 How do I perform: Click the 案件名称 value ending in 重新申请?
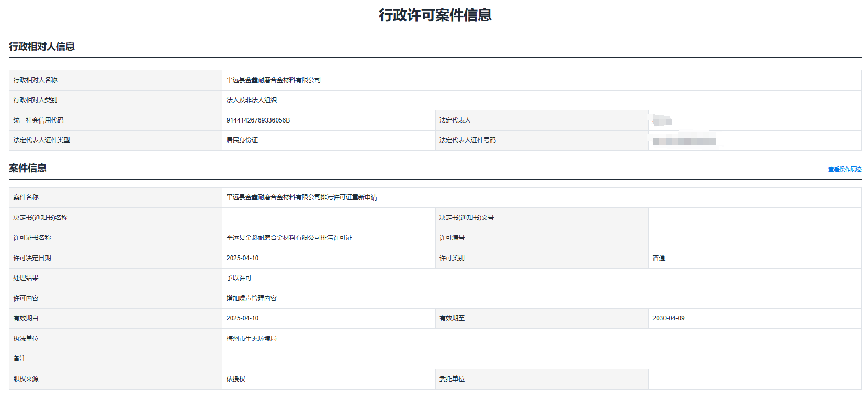(301, 197)
